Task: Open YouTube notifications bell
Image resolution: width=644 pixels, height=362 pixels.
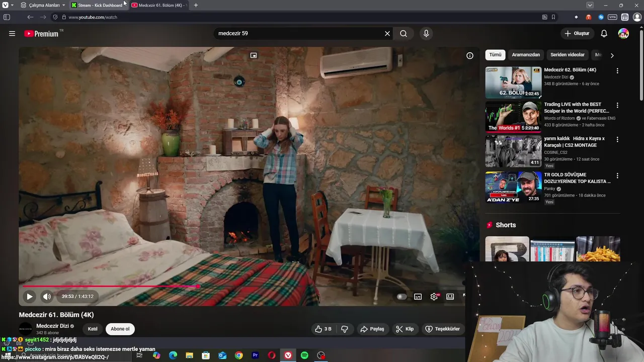Action: point(604,34)
